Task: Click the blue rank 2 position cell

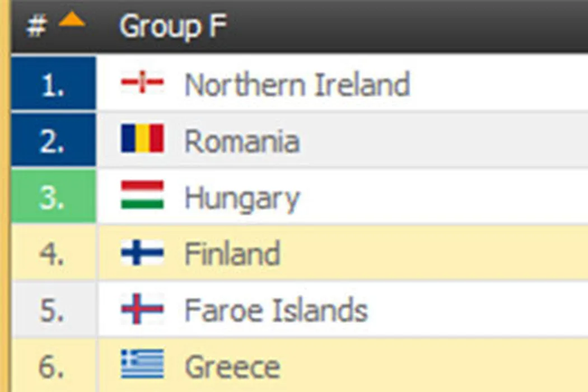Action: (x=54, y=139)
